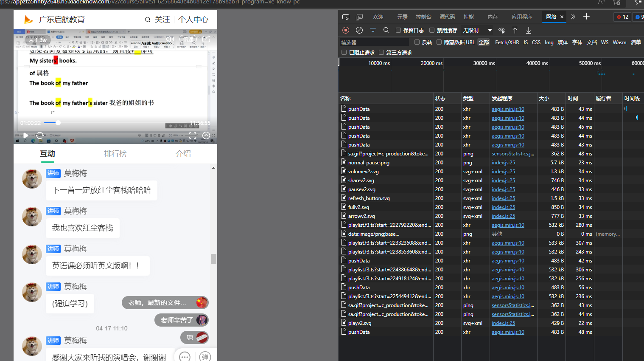
Task: Clear the network log
Action: (359, 30)
